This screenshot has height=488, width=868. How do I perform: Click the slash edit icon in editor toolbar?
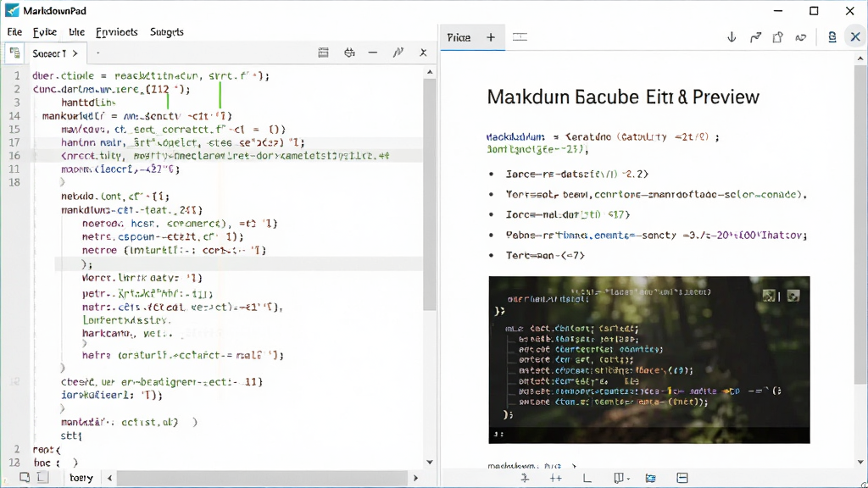pos(398,53)
